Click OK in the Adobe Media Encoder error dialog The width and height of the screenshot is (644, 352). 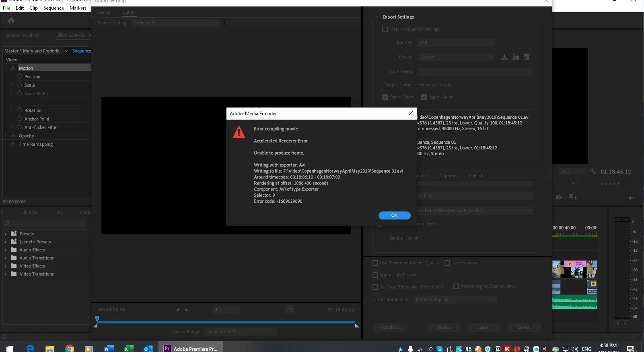[x=394, y=215]
